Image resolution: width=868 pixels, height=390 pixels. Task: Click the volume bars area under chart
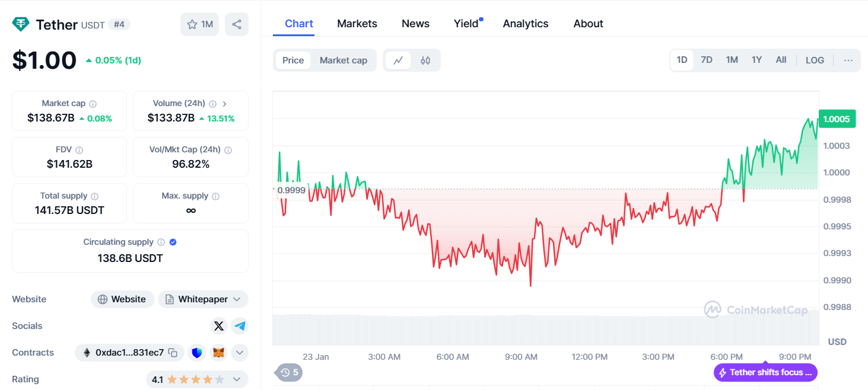coord(545,330)
